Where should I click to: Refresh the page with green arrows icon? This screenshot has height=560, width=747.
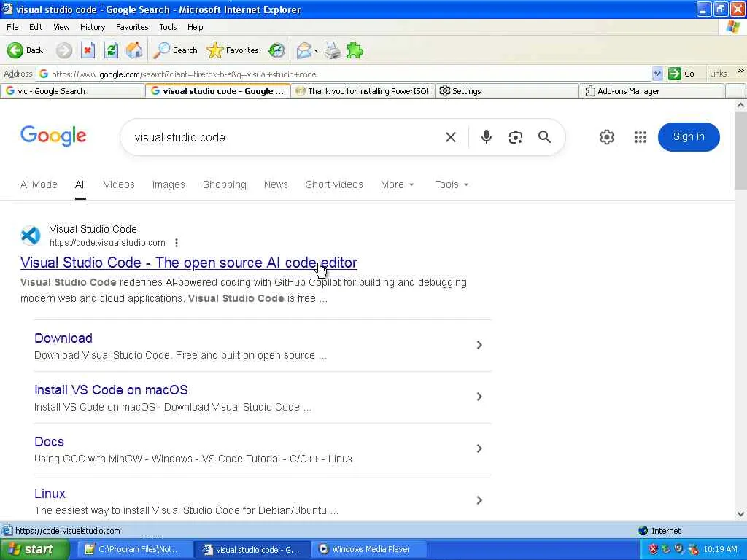pos(111,50)
